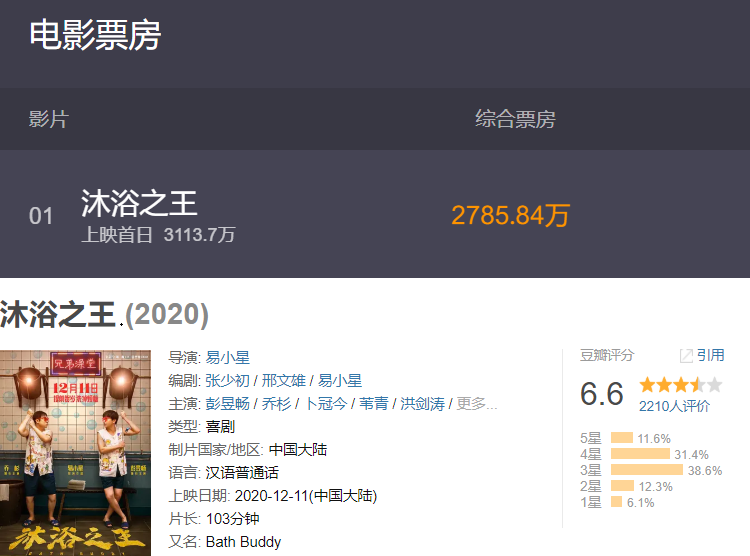
Task: Open the 2210人评价 ratings link
Action: (674, 406)
